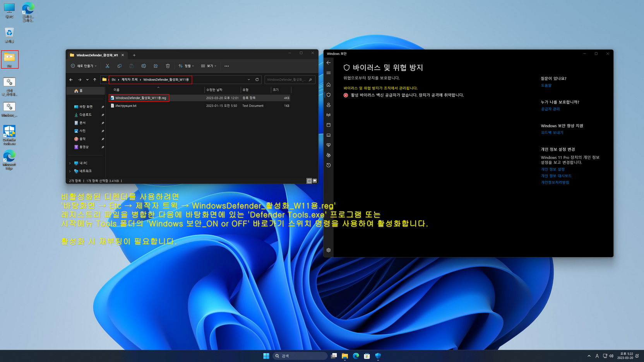Show hidden system tray icons chevron
Viewport: 644px width, 362px height.
coord(589,356)
